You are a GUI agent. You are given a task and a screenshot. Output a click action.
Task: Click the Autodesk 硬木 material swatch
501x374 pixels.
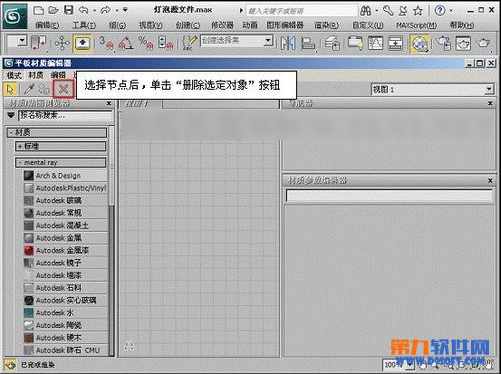click(x=29, y=338)
